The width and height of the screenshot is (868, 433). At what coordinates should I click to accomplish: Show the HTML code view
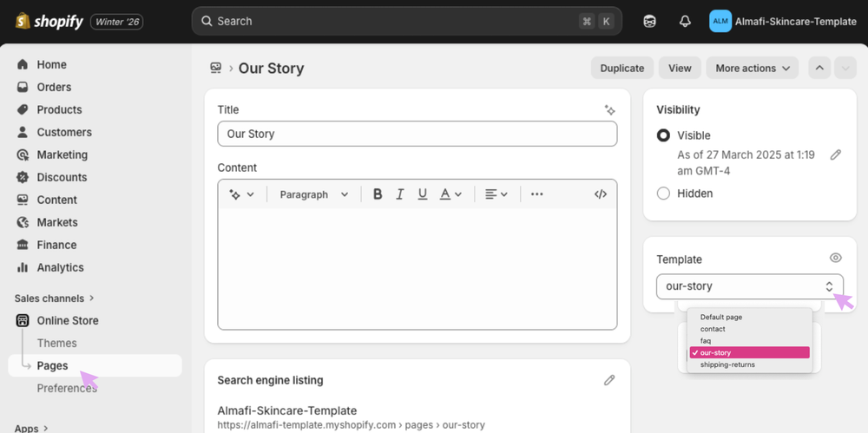point(601,194)
